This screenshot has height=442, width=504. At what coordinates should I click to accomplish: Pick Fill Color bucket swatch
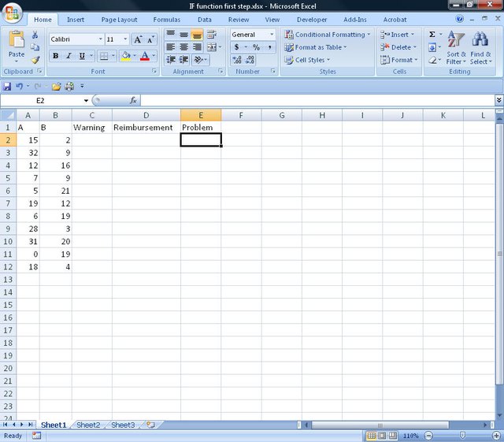[x=126, y=56]
